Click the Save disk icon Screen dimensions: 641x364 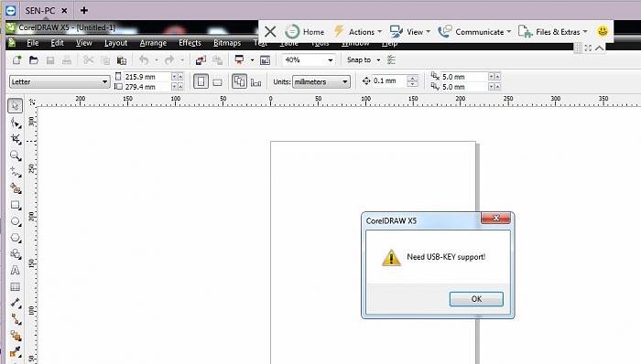[50, 60]
